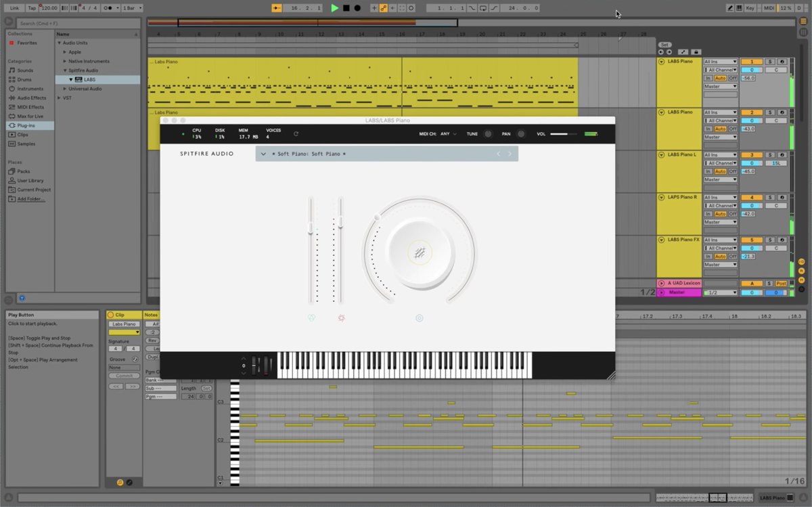Viewport: 812px width, 507px height.
Task: Collapse the Audio Units folder
Action: click(59, 43)
